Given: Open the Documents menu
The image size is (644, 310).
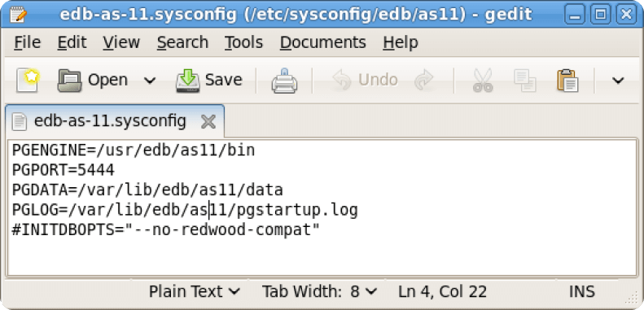Looking at the screenshot, I should click(x=323, y=42).
